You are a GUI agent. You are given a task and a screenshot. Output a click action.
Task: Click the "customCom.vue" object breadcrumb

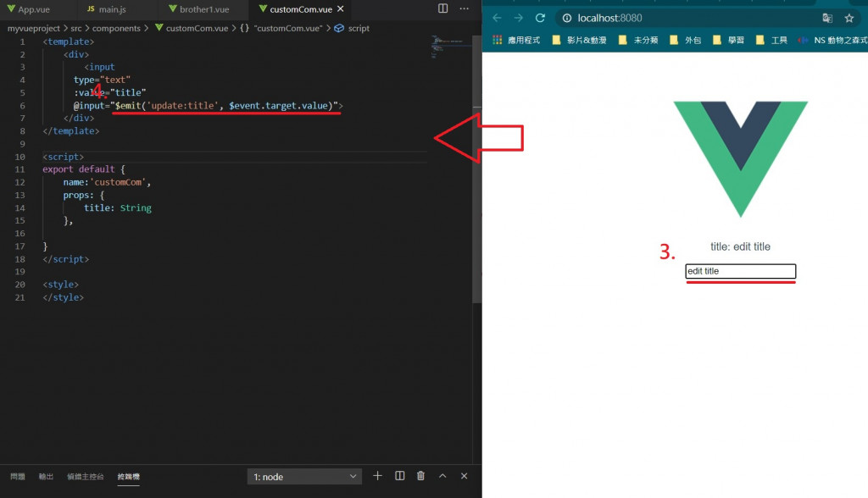pos(281,28)
